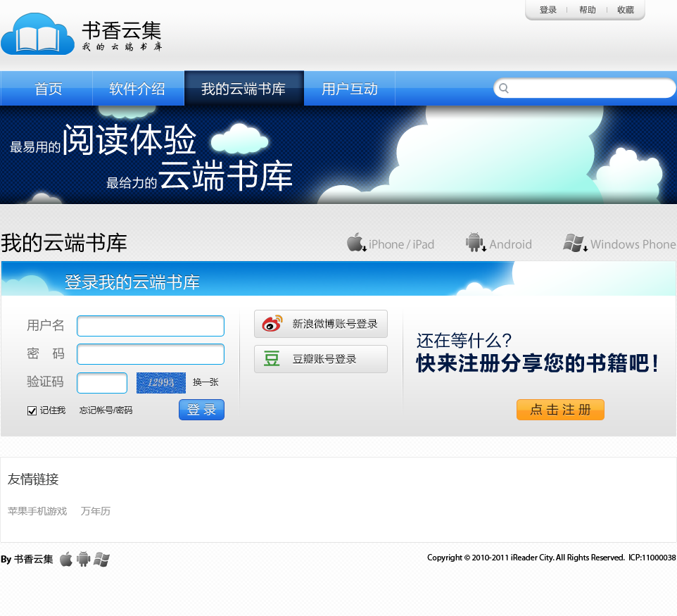Select the 我的云端书库 navigation tab
Viewport: 677px width, 616px height.
pyautogui.click(x=244, y=89)
